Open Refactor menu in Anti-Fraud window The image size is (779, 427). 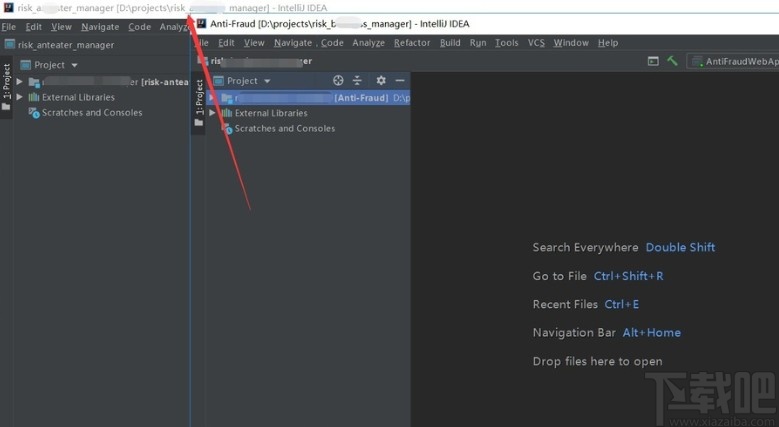(412, 43)
